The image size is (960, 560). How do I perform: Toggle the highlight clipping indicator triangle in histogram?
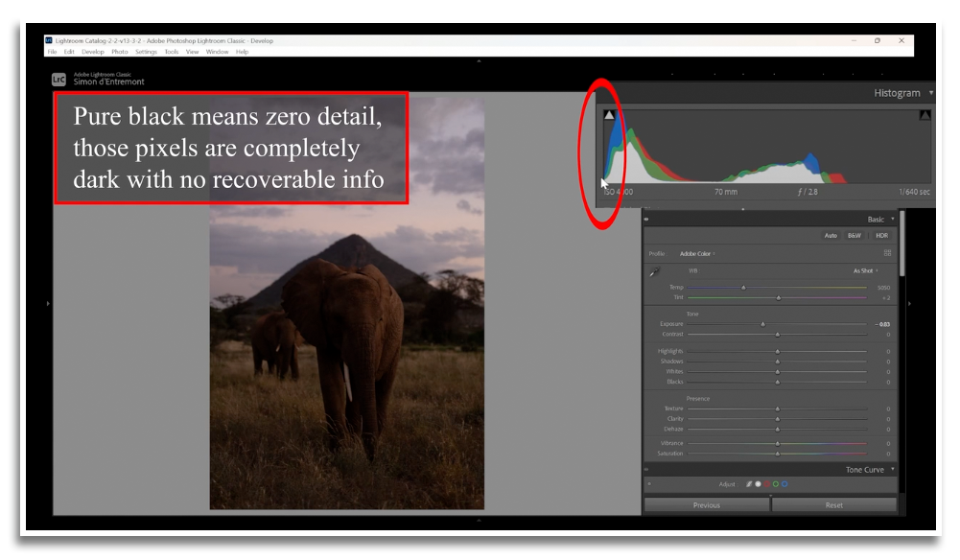(x=925, y=115)
